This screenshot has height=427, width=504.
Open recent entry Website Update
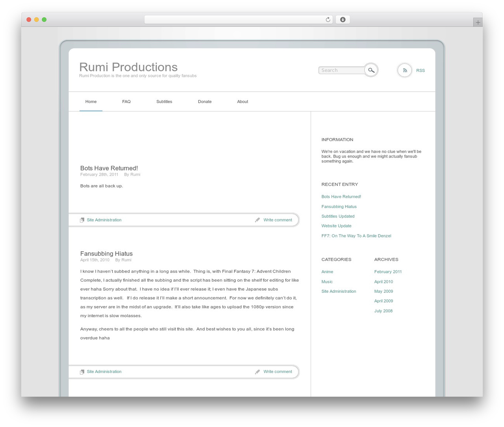click(x=336, y=226)
